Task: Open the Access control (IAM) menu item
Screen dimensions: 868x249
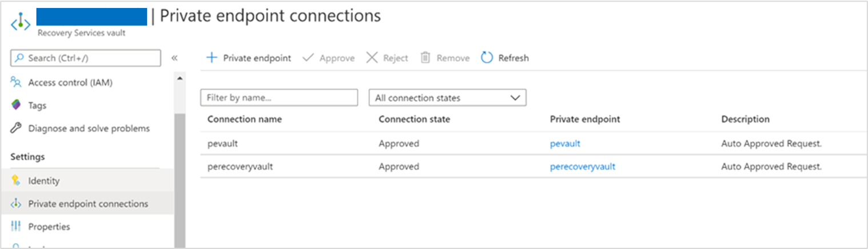Action: point(70,82)
